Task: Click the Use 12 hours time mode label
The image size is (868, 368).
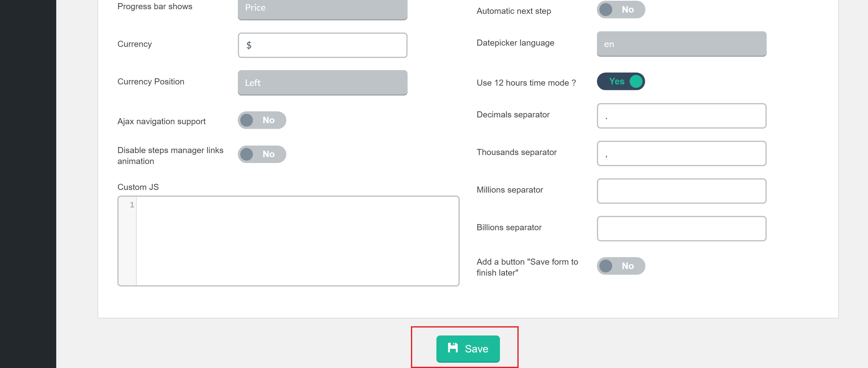Action: tap(526, 82)
